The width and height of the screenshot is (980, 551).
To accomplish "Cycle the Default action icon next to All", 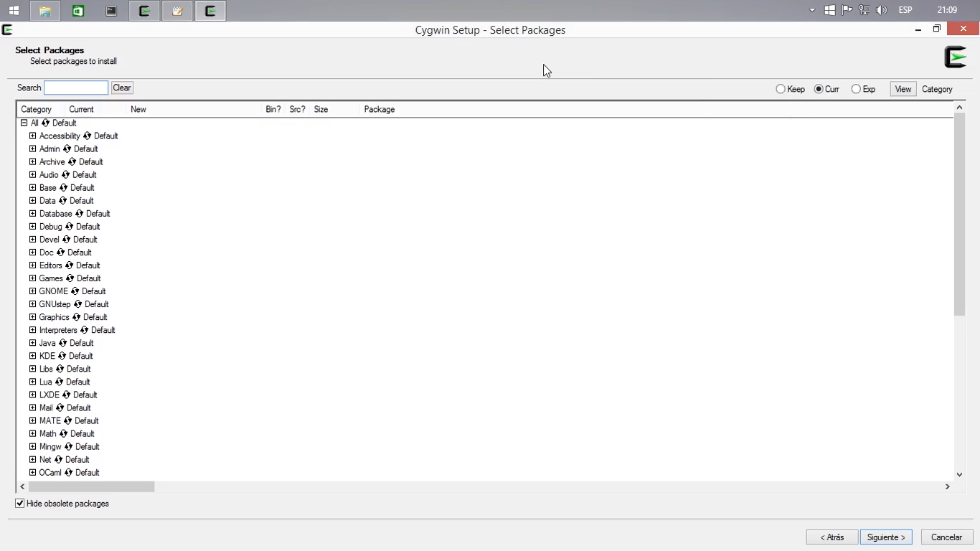I will [44, 123].
